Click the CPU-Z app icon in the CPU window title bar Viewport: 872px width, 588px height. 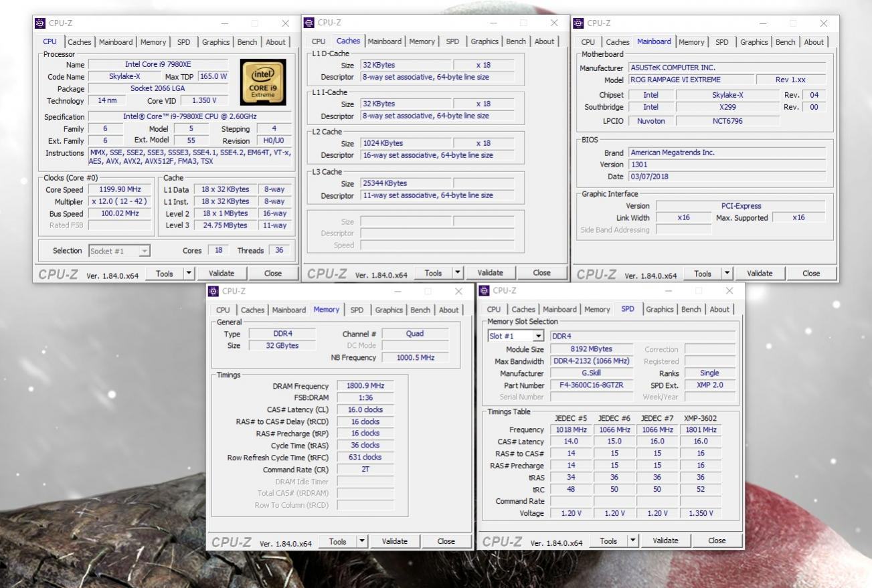pyautogui.click(x=40, y=23)
